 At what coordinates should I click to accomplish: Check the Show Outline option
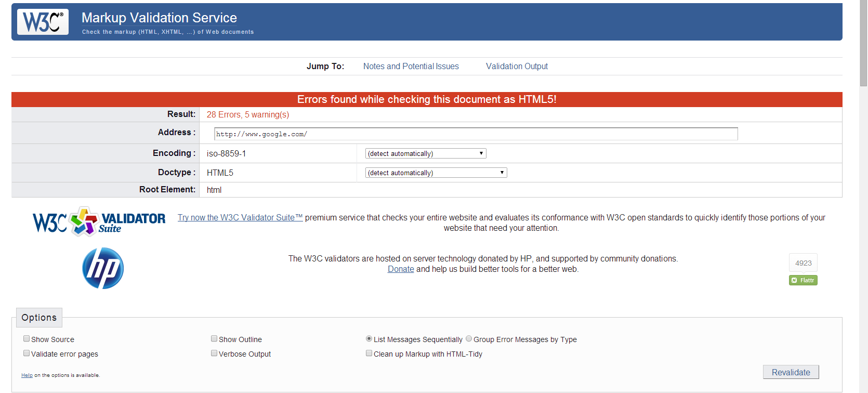214,338
